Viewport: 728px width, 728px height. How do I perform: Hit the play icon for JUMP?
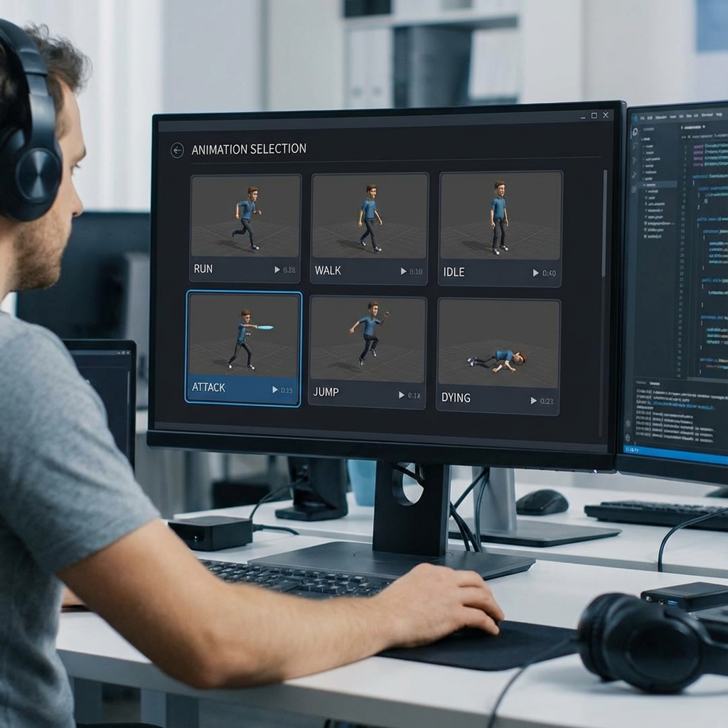pyautogui.click(x=402, y=395)
